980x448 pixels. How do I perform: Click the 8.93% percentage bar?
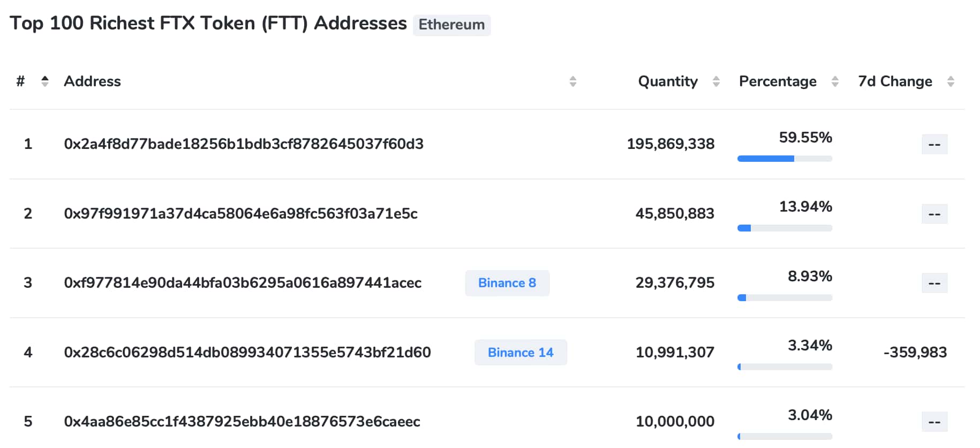785,298
